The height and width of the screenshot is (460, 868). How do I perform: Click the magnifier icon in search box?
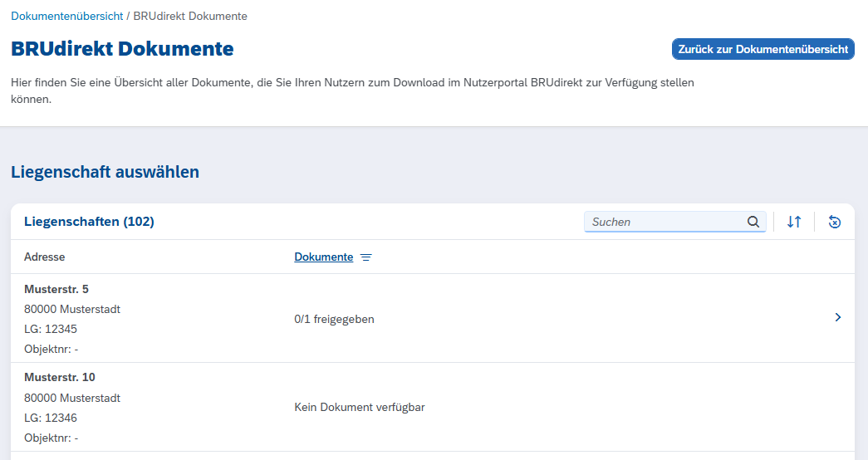coord(753,222)
